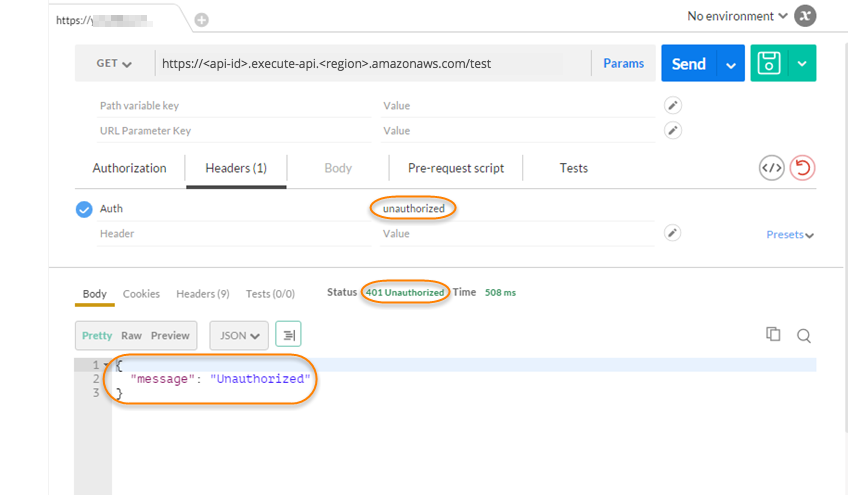
Task: Uncheck the Auth header checkbox
Action: (x=85, y=209)
